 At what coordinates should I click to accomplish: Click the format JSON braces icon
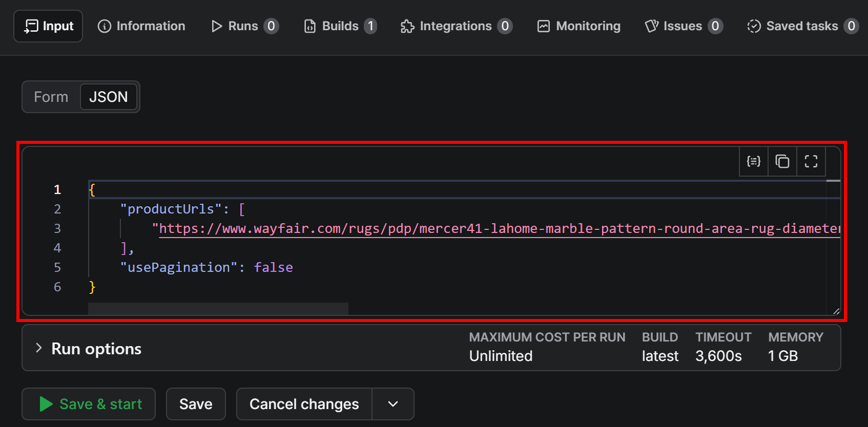click(x=754, y=162)
